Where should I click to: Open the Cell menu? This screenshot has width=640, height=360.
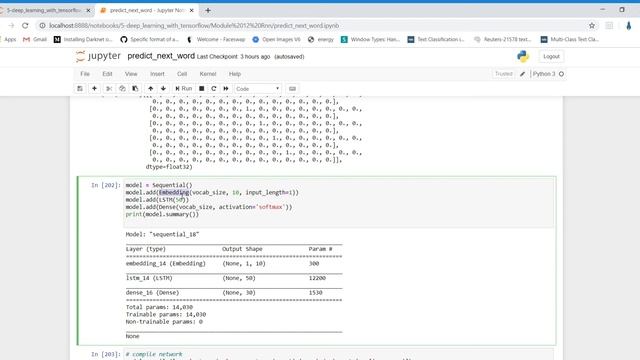[x=182, y=74]
